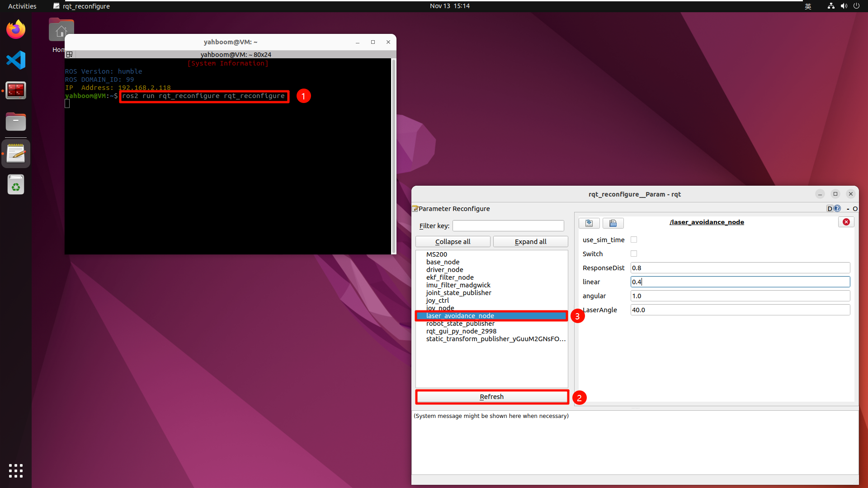Open the power menu tray icon
Viewport: 868px width, 488px height.
pos(856,6)
